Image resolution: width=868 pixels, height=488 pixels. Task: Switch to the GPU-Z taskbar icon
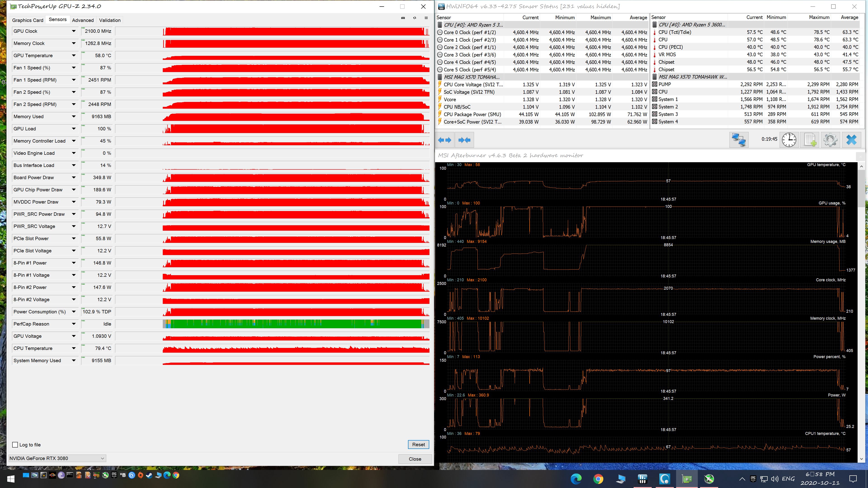point(687,479)
